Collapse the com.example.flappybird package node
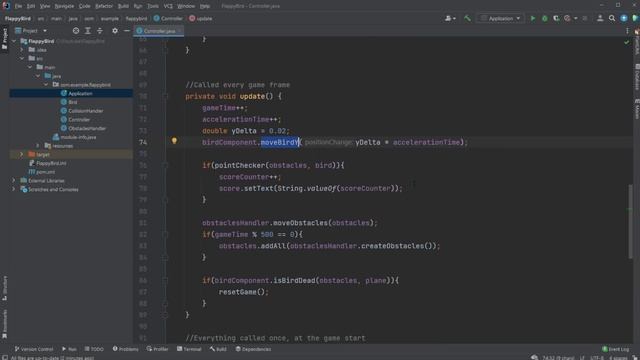The width and height of the screenshot is (640, 360). pos(46,85)
